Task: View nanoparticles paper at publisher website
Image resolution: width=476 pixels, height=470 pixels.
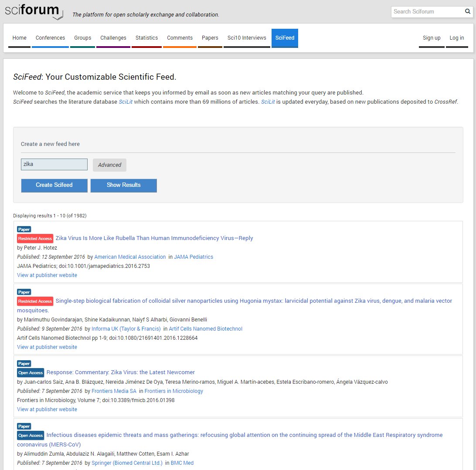Action: click(x=47, y=347)
